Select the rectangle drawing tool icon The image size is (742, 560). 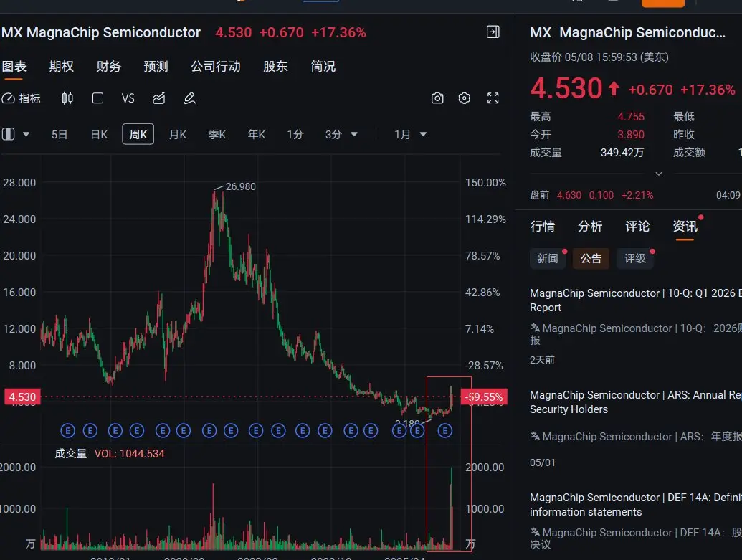pos(98,98)
